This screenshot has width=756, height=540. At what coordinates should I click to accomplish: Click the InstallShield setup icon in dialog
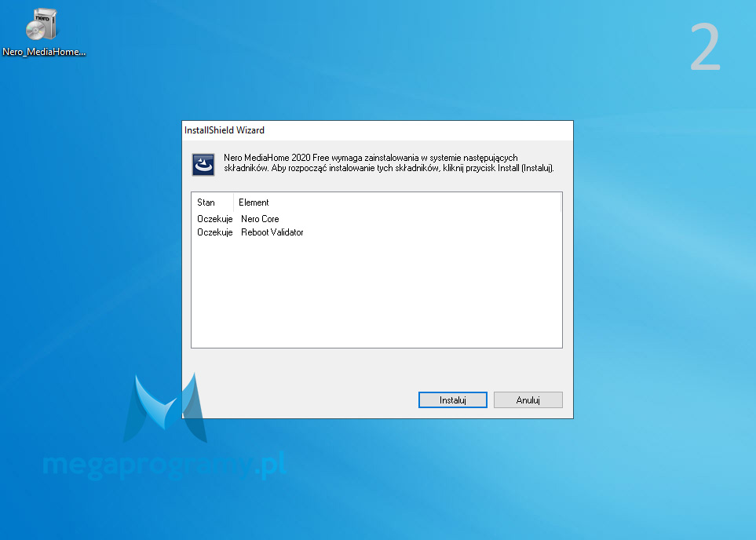[x=203, y=164]
